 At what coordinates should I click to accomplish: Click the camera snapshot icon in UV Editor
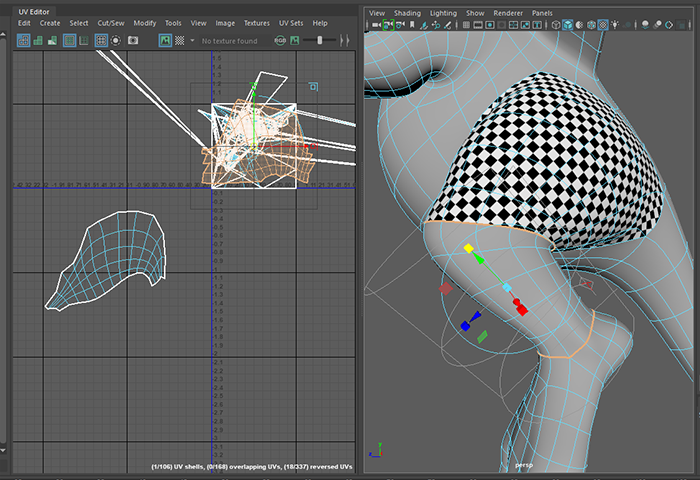click(132, 40)
